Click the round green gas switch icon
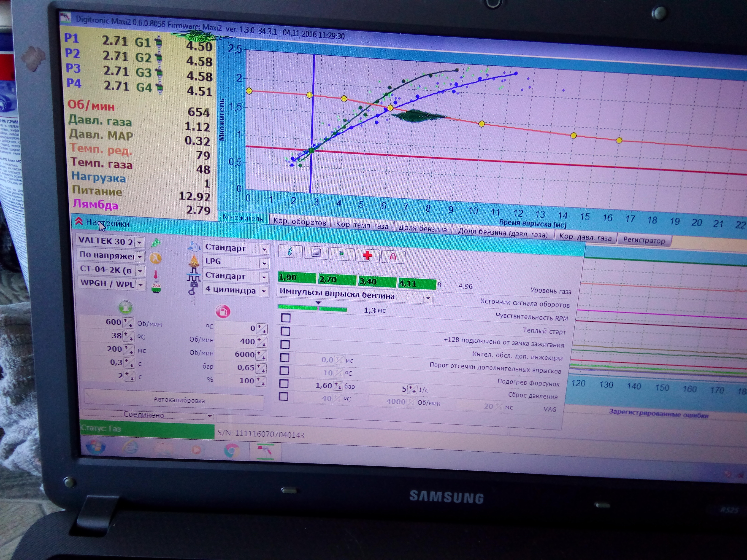The image size is (747, 560). [x=125, y=307]
